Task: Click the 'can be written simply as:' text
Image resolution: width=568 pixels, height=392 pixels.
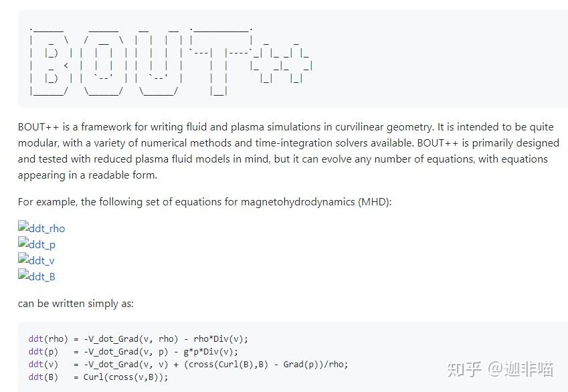Action: click(x=76, y=304)
